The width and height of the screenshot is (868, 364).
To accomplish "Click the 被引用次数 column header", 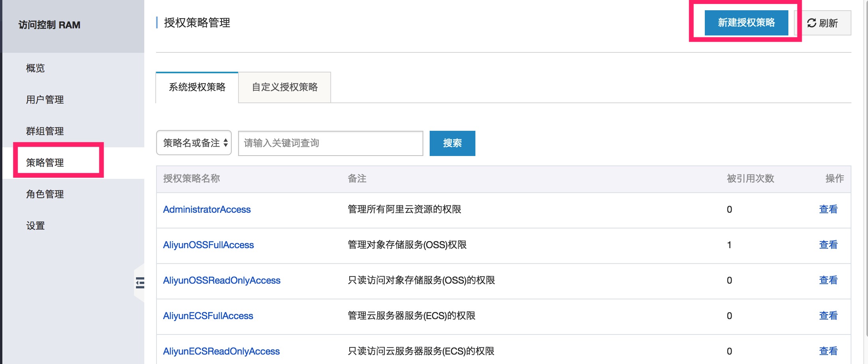I will tap(751, 178).
